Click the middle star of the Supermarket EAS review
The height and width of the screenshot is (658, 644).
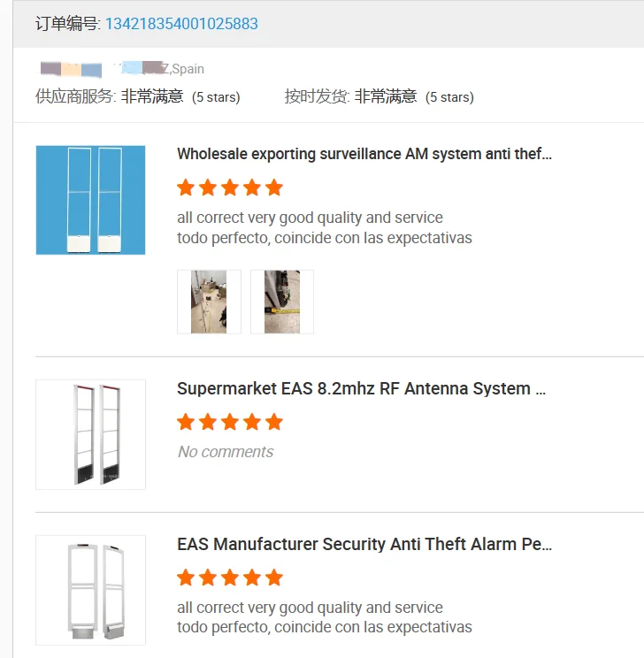click(230, 422)
